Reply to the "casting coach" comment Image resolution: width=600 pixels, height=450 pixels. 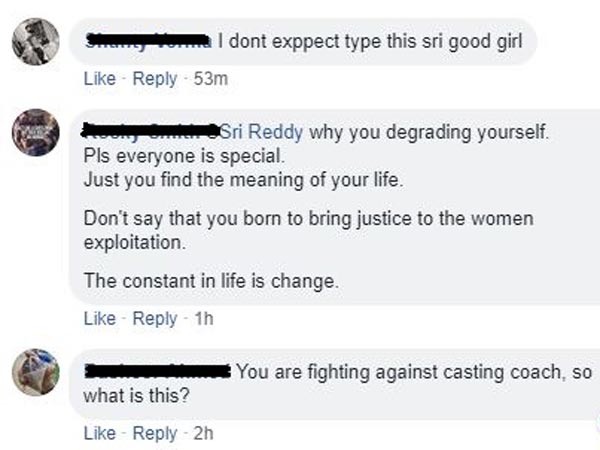(x=154, y=433)
